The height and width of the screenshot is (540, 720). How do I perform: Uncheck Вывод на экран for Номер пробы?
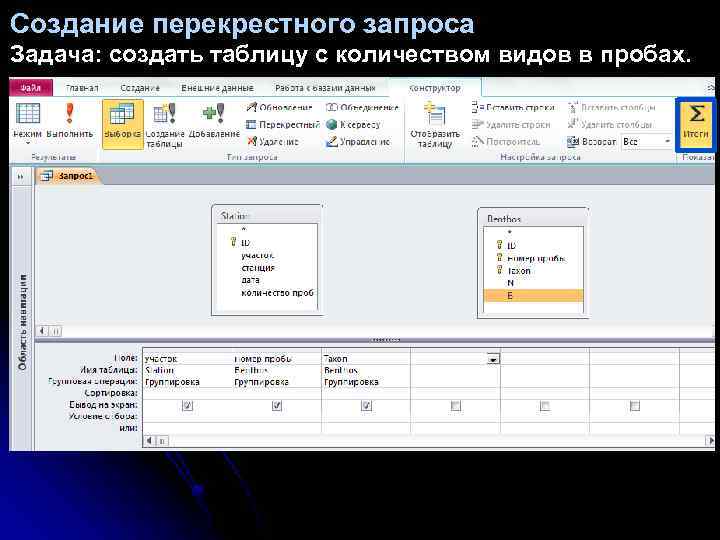[x=277, y=406]
